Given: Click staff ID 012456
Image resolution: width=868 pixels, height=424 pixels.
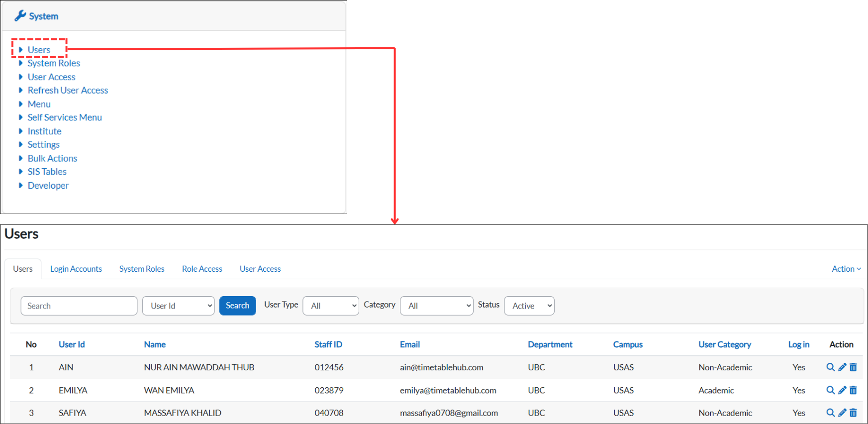Looking at the screenshot, I should point(329,367).
